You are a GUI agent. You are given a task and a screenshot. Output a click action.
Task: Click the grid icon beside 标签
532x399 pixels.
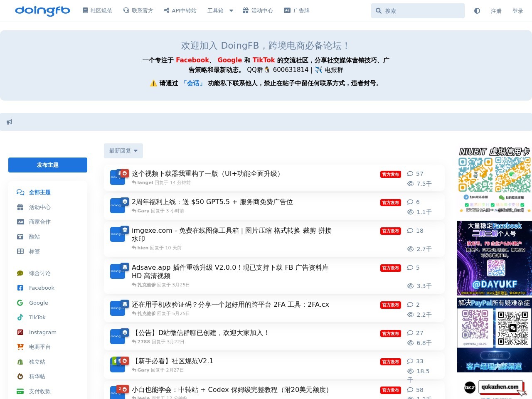tap(20, 251)
